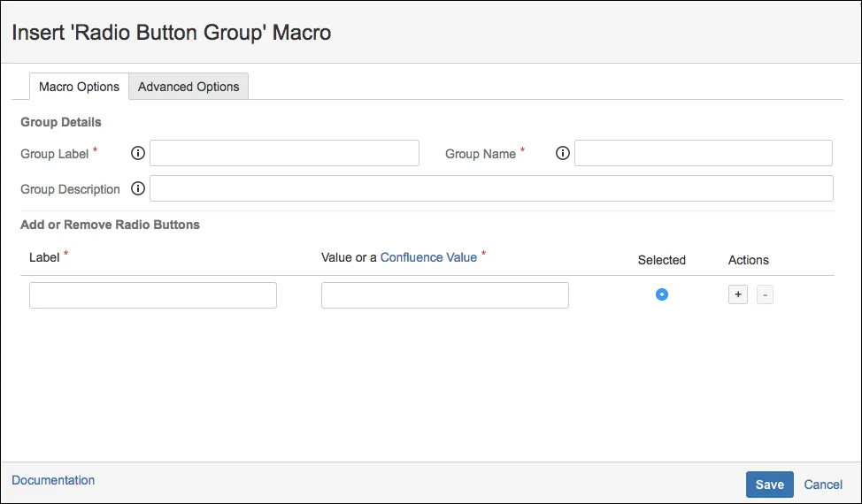Select the radio button in Selected column
The height and width of the screenshot is (504, 862).
tap(662, 294)
